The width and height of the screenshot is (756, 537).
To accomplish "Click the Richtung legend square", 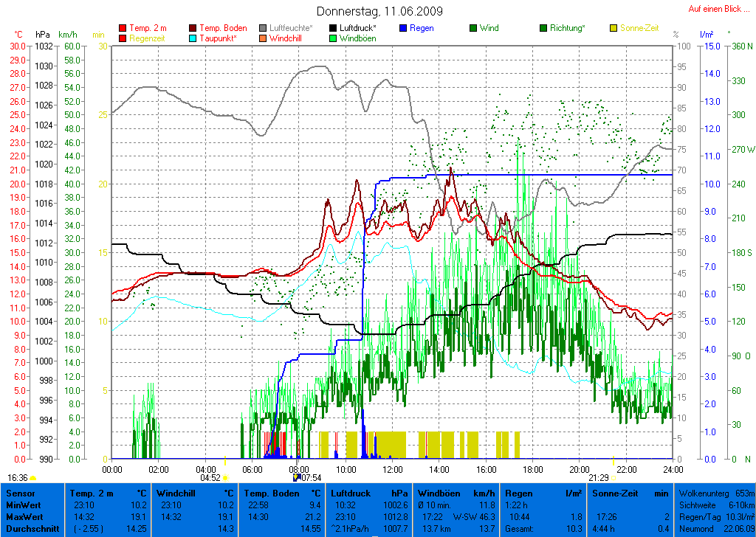I will (543, 29).
